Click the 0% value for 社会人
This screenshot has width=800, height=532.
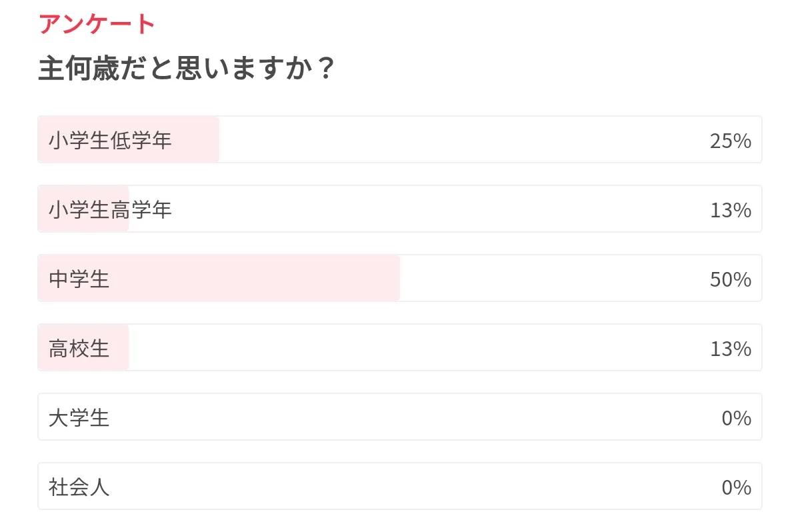point(736,487)
